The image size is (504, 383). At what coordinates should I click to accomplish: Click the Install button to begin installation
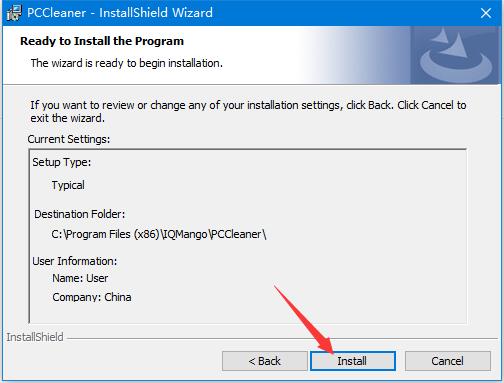[353, 361]
